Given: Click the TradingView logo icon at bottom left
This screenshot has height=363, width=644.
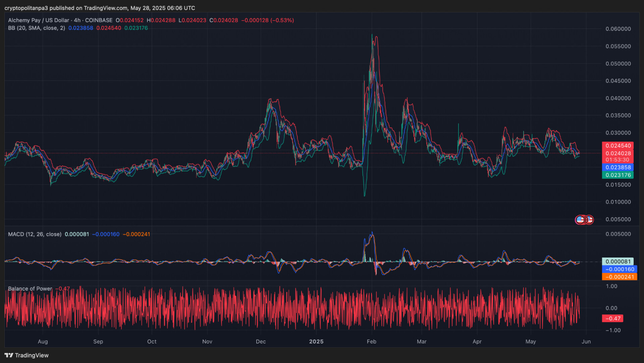Looking at the screenshot, I should 9,355.
